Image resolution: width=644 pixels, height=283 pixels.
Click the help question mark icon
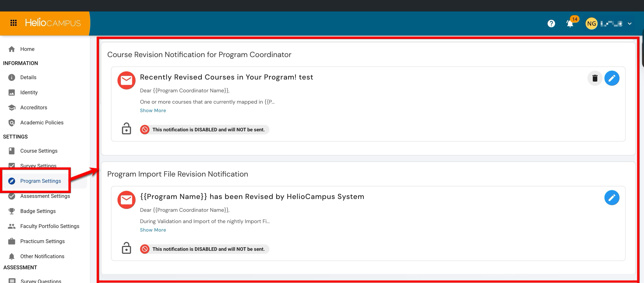[551, 24]
